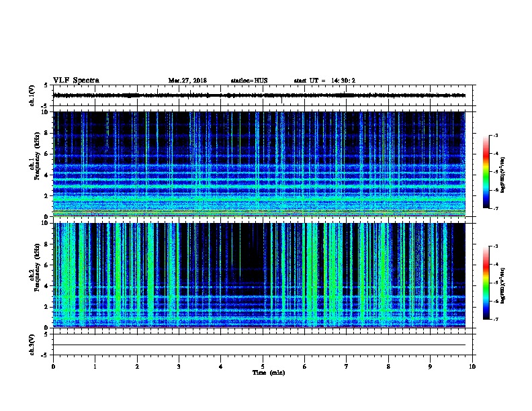Click the ch.1 color bar PSD unit label
Image resolution: width=532 pixels, height=411 pixels.
503,175
